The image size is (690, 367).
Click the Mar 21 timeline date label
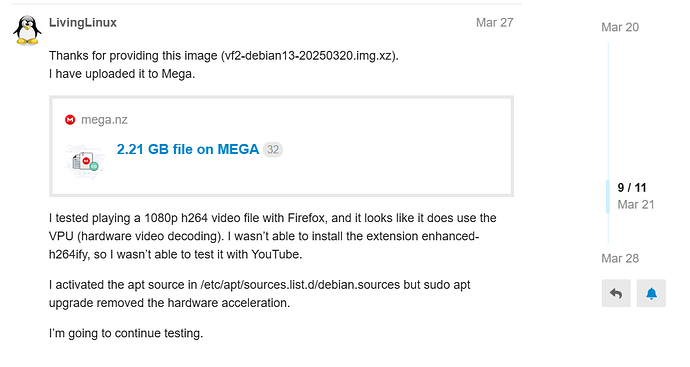coord(636,205)
